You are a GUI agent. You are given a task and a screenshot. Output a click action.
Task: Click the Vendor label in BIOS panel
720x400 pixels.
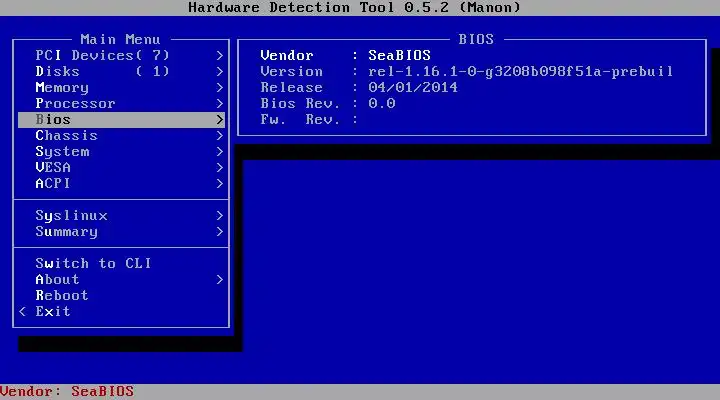[x=287, y=56]
